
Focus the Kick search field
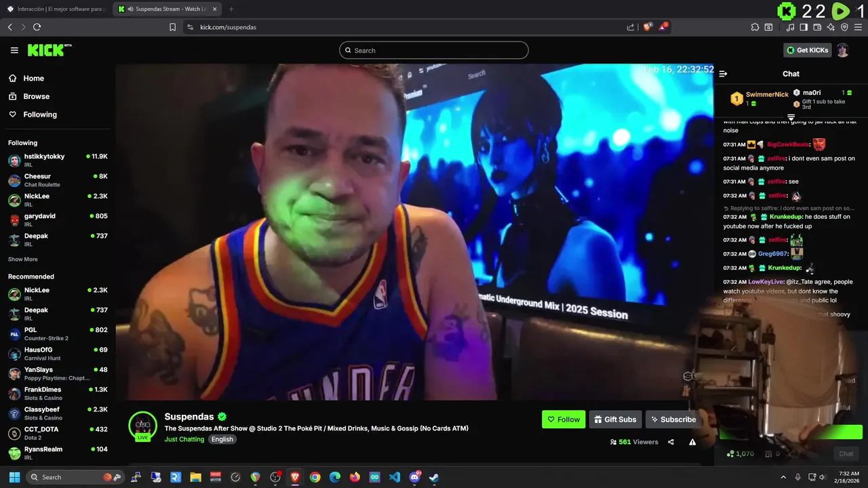[434, 50]
